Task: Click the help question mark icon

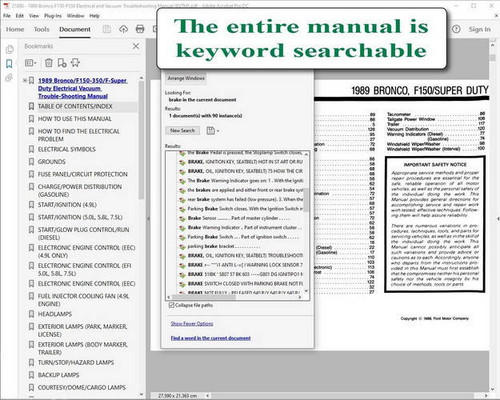Action: pyautogui.click(x=456, y=29)
